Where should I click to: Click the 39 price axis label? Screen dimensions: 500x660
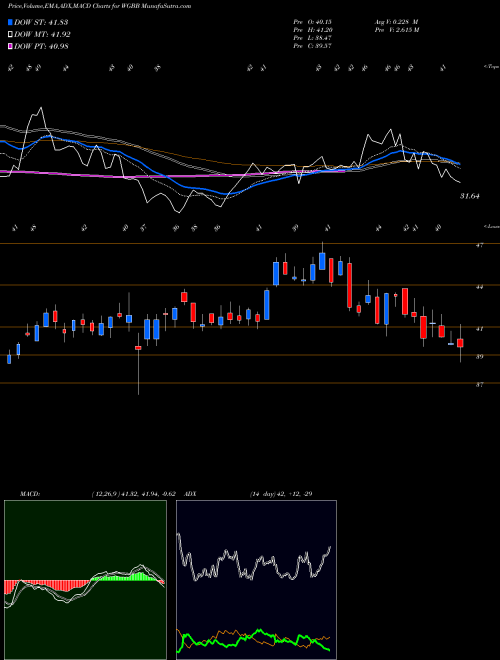[x=479, y=357]
